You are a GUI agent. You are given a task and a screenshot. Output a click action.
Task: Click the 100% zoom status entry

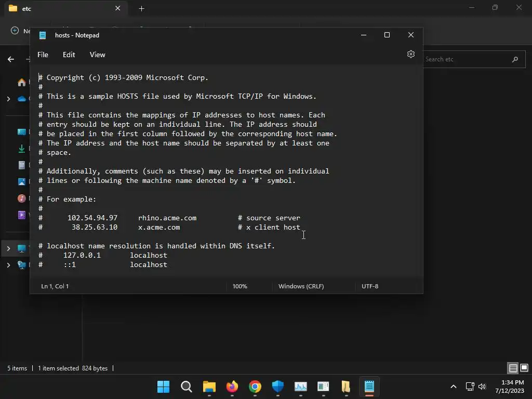click(x=240, y=286)
